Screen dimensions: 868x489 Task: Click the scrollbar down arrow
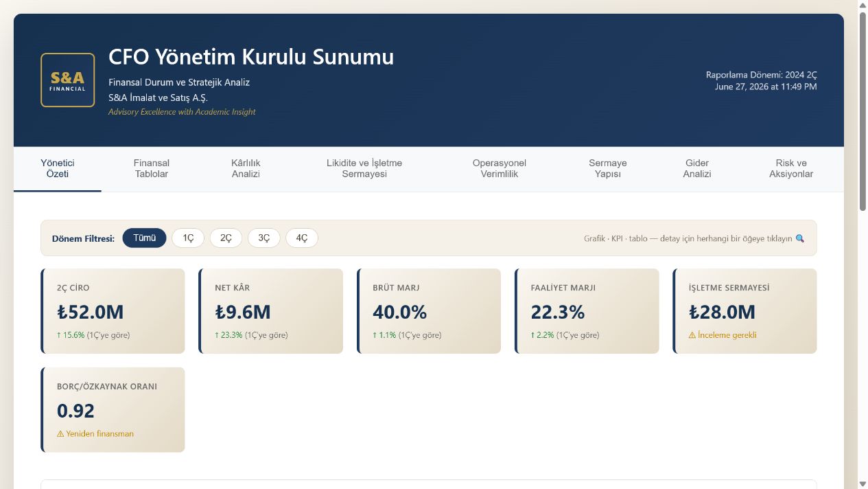tap(863, 484)
